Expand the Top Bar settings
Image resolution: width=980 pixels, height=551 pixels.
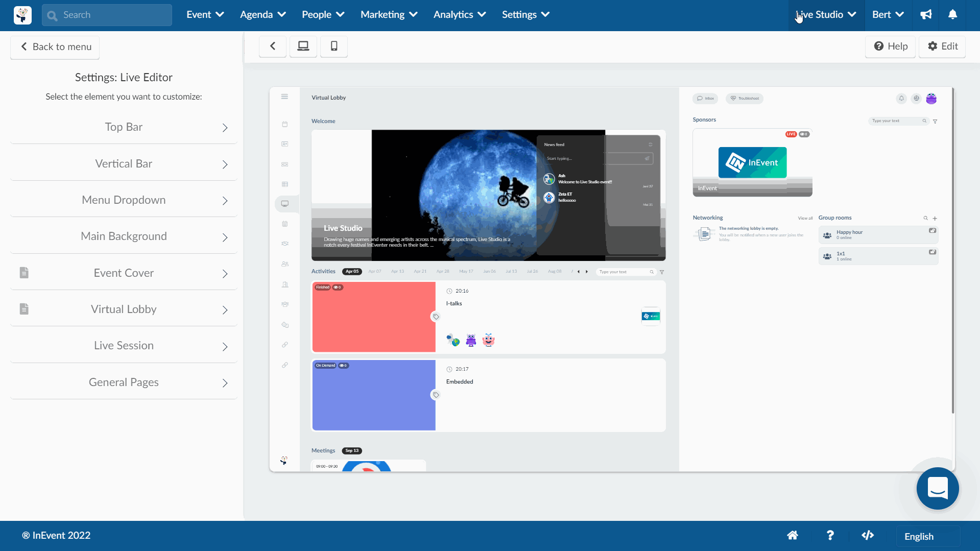(124, 127)
